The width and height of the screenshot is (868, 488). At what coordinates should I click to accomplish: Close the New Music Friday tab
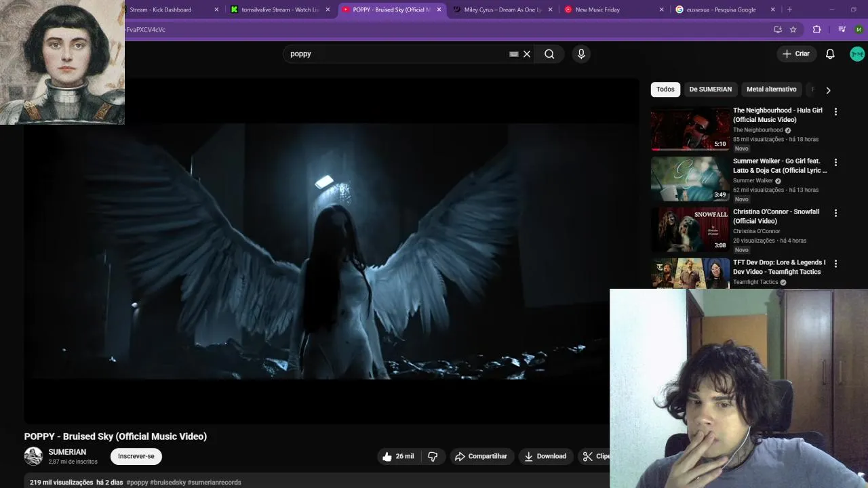tap(661, 9)
